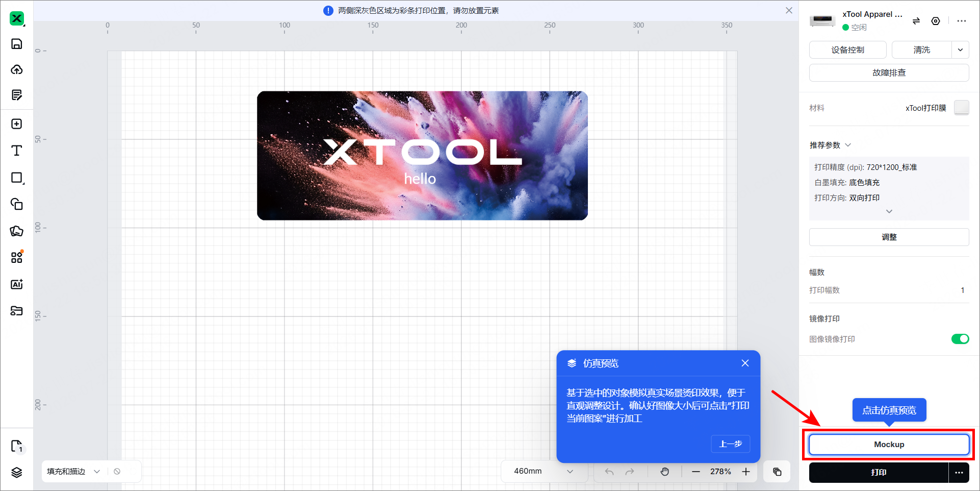This screenshot has height=491, width=980.
Task: Open the 填充和描边 dropdown
Action: [x=73, y=472]
